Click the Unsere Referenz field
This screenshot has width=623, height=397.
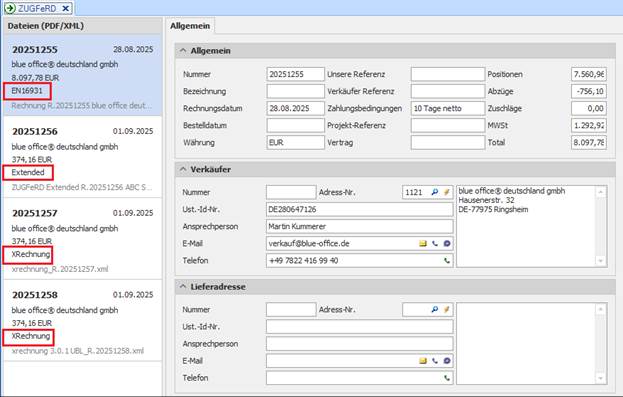tap(448, 74)
